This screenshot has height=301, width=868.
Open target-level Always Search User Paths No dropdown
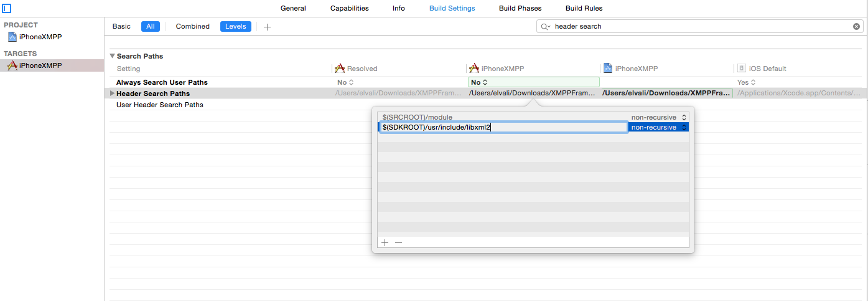[533, 82]
